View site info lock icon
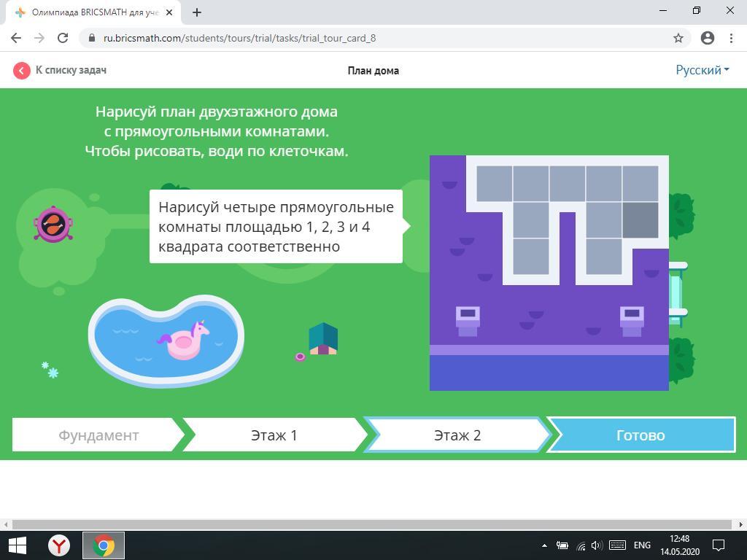This screenshot has height=560, width=747. (x=92, y=38)
